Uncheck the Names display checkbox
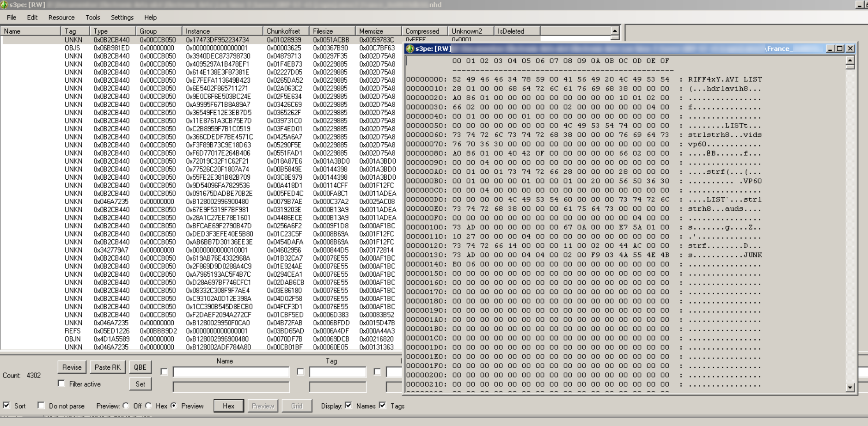 tap(348, 406)
